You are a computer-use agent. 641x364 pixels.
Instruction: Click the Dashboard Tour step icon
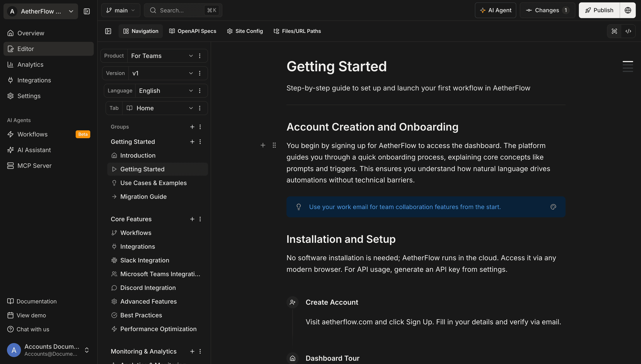click(x=293, y=358)
